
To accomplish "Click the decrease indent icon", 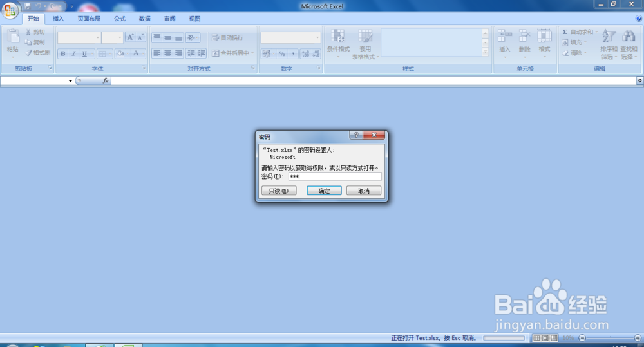I will pyautogui.click(x=191, y=53).
